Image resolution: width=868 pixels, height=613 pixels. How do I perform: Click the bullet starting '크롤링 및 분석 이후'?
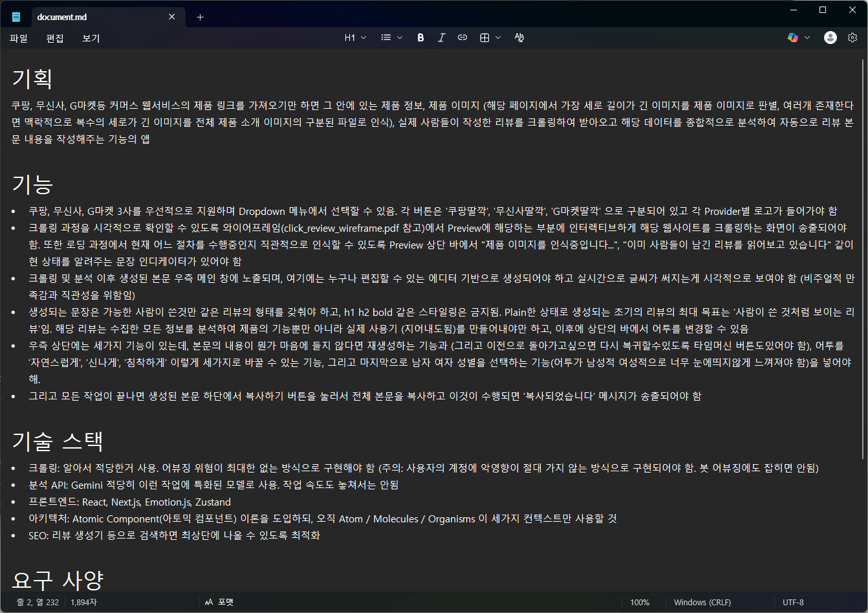(442, 287)
